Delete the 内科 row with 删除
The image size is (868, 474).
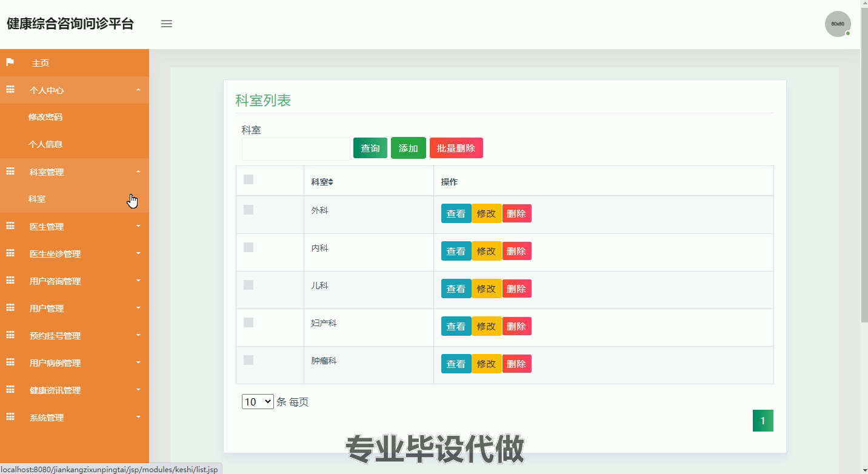tap(516, 251)
